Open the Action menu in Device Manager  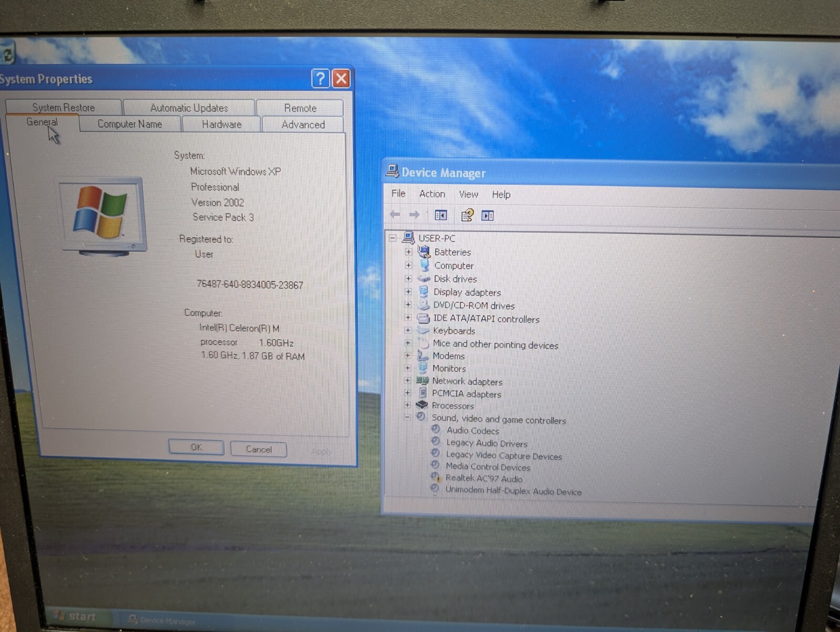[432, 194]
